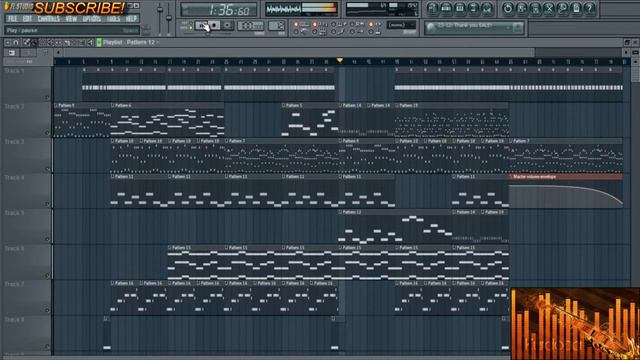Open project info via the document icon
The image size is (640, 360).
tap(576, 9)
